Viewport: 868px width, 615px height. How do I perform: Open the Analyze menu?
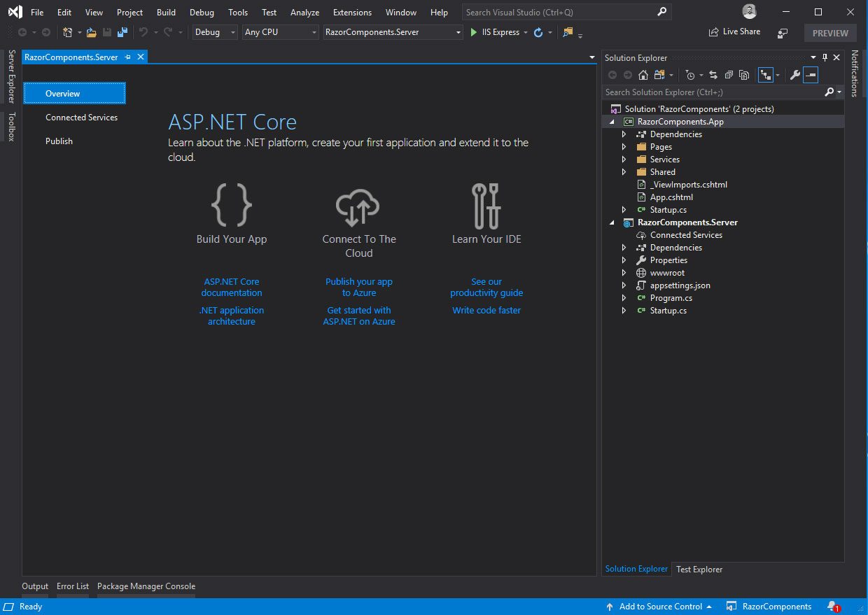click(304, 13)
